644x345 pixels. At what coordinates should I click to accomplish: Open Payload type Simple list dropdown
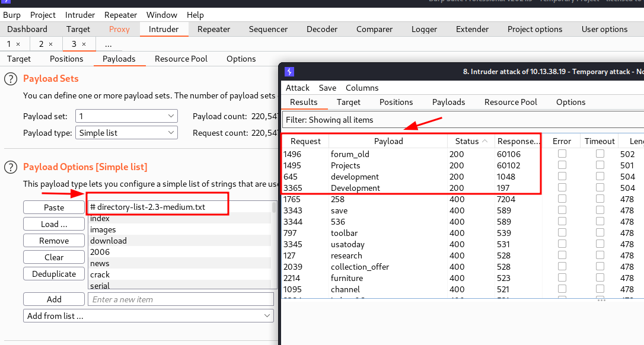click(x=126, y=133)
